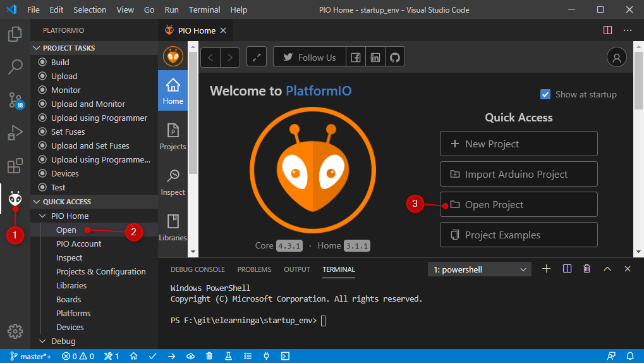
Task: Open the PlatformIO LinkedIn icon
Action: 375,57
